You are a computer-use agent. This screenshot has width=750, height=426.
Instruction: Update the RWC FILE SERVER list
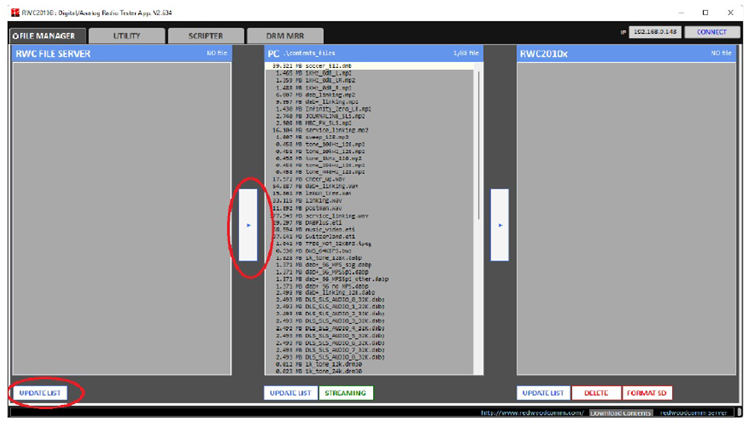point(40,393)
